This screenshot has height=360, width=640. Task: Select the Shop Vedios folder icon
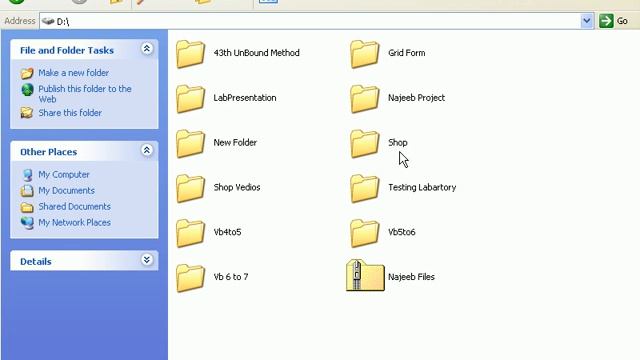[190, 188]
